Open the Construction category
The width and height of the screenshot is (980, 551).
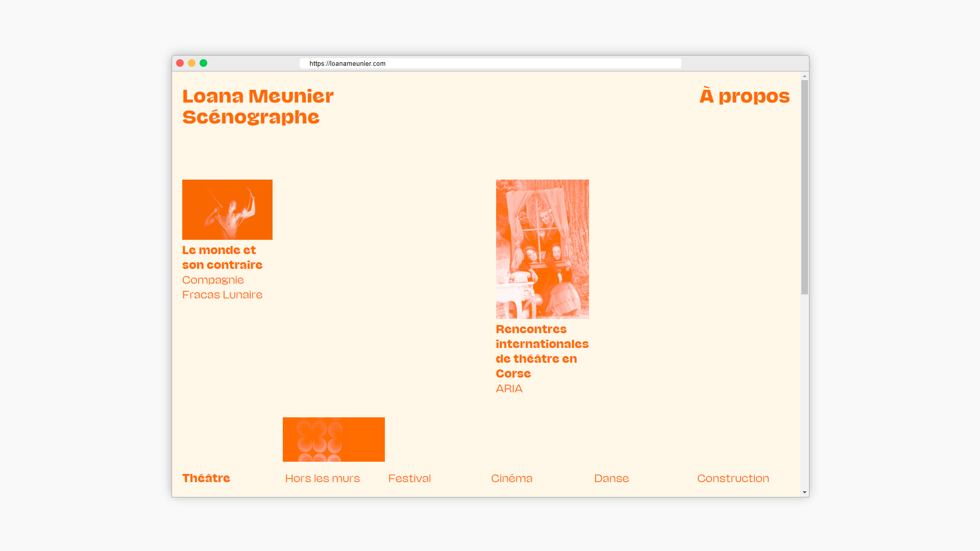tap(733, 478)
